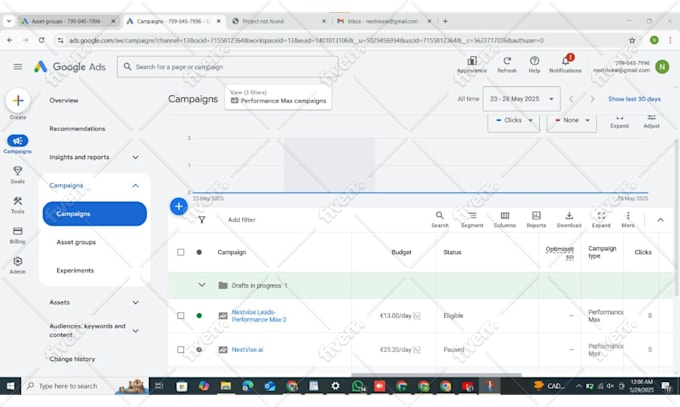
Task: Select the highlighted Campaigns sub-item
Action: (95, 213)
